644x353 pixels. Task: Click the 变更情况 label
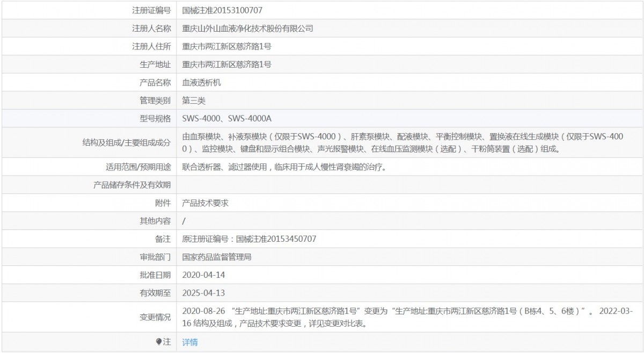[x=155, y=317]
